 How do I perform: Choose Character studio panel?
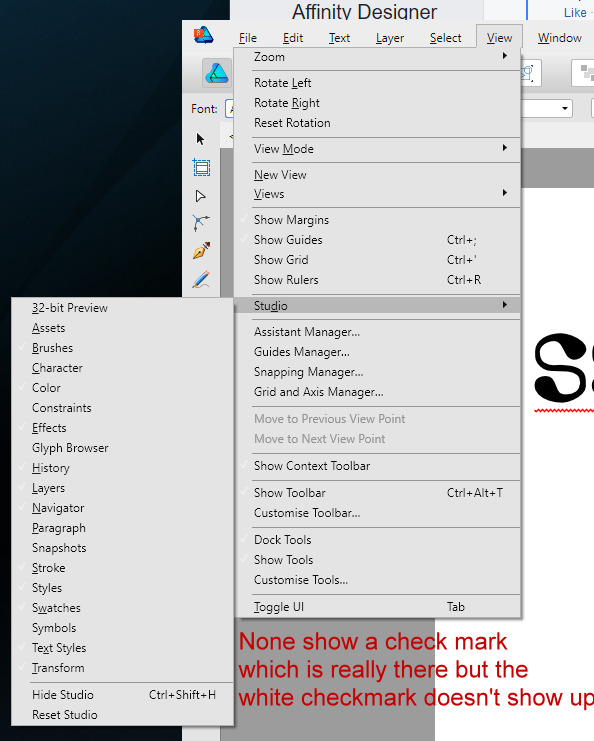122,368
